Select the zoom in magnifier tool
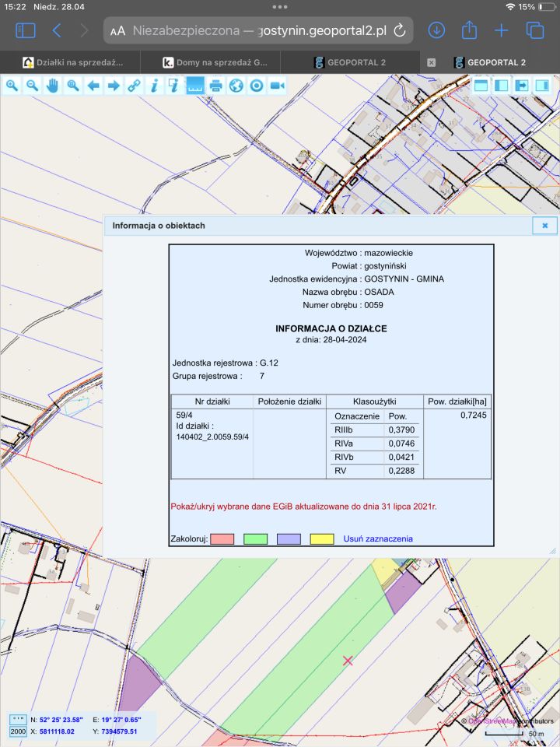The height and width of the screenshot is (747, 560). [12, 86]
